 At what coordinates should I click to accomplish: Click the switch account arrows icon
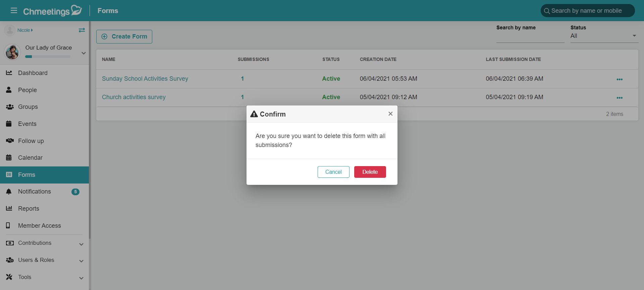82,30
